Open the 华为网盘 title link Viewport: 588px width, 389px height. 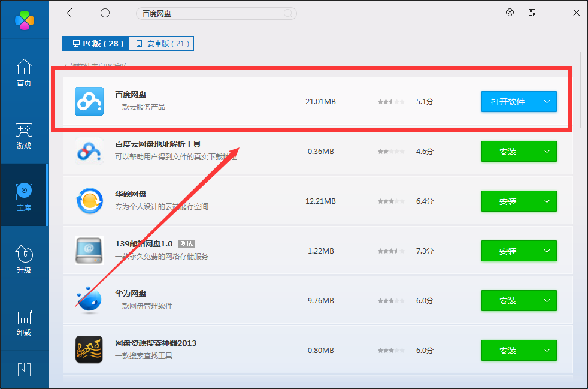[131, 294]
